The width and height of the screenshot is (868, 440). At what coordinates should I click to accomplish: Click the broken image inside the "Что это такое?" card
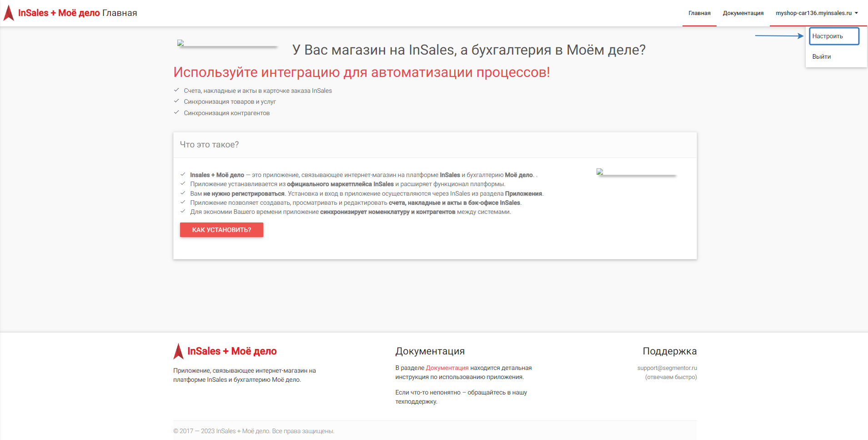click(600, 172)
